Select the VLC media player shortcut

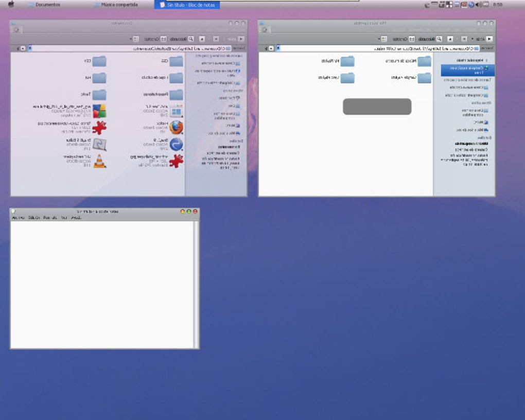84,161
